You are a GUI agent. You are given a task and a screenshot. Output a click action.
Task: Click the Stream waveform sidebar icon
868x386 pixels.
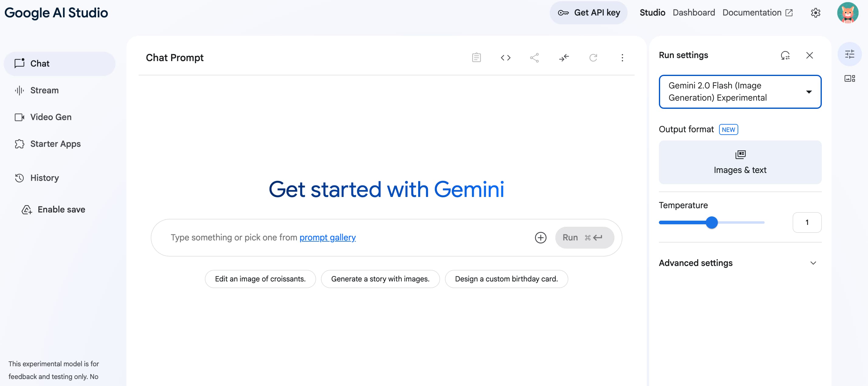[19, 90]
